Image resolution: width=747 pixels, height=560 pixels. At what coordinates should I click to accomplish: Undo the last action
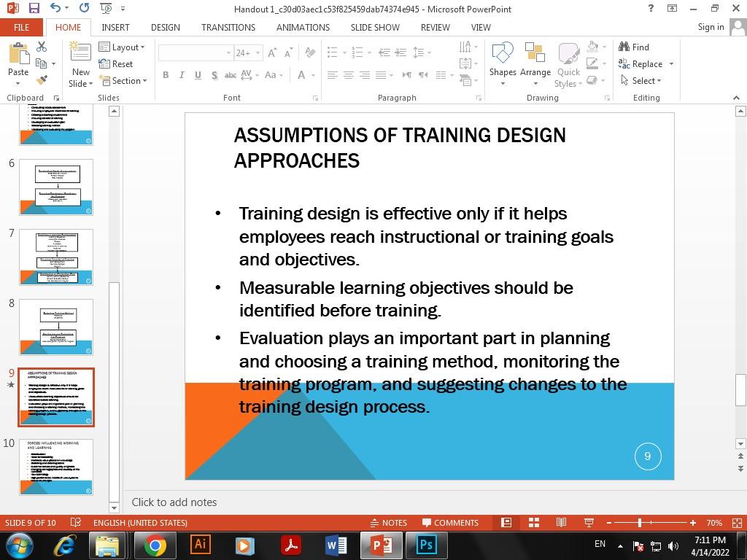[55, 8]
